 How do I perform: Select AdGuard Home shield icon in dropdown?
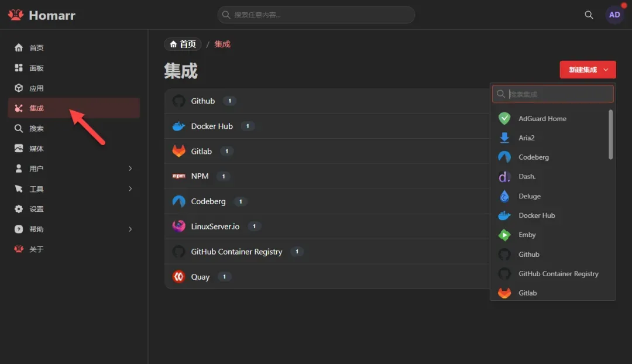point(504,119)
